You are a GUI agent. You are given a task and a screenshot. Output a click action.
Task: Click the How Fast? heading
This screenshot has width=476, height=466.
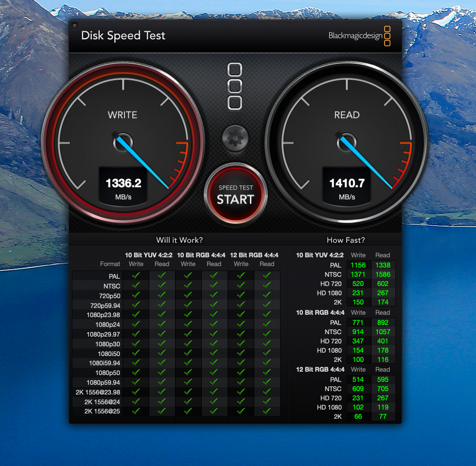[x=346, y=240]
